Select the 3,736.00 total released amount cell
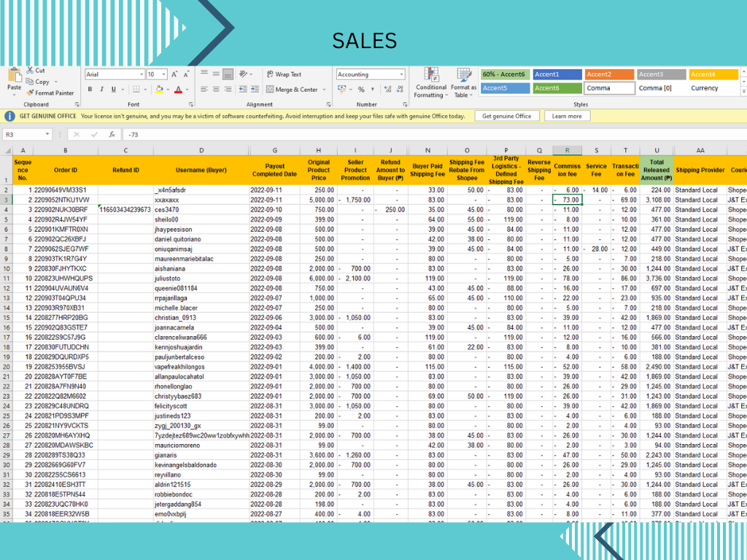 (x=657, y=279)
